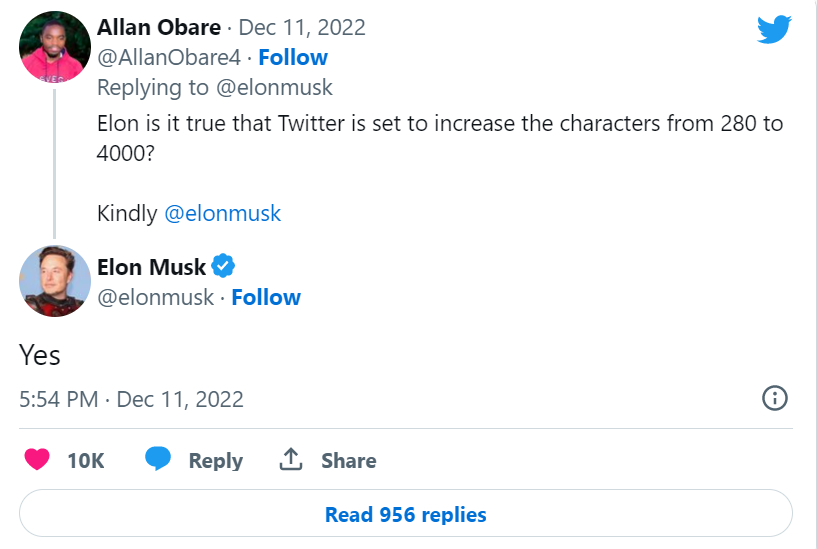Viewport: 817px width, 549px height.
Task: Open the blue @elonmusk mention after Kindly
Action: click(223, 213)
